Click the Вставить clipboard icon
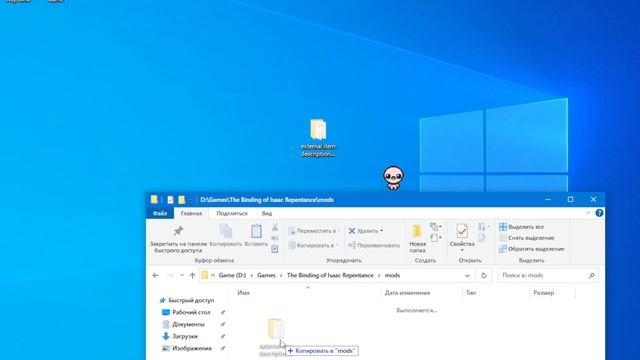Viewport: 640px width, 360px height. tap(256, 236)
